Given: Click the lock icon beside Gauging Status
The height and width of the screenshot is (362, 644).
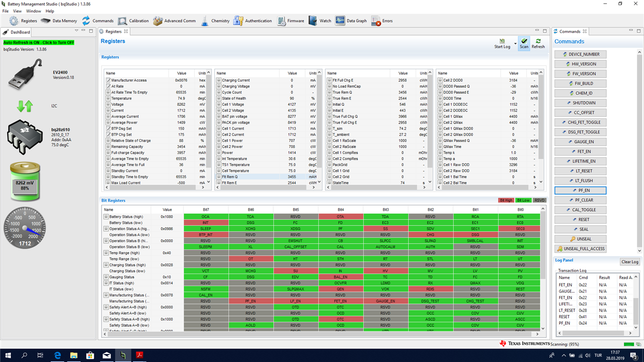Looking at the screenshot, I should pyautogui.click(x=106, y=277).
